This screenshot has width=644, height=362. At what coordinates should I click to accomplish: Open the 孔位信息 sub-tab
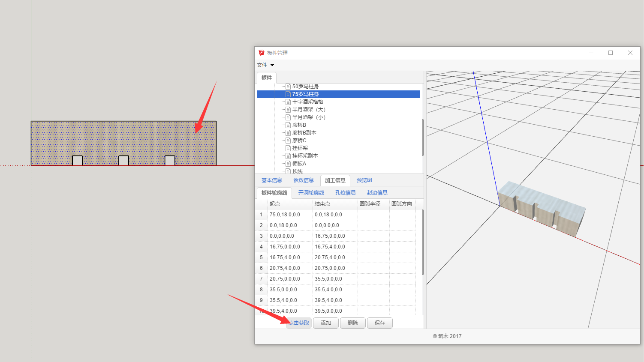[346, 193]
